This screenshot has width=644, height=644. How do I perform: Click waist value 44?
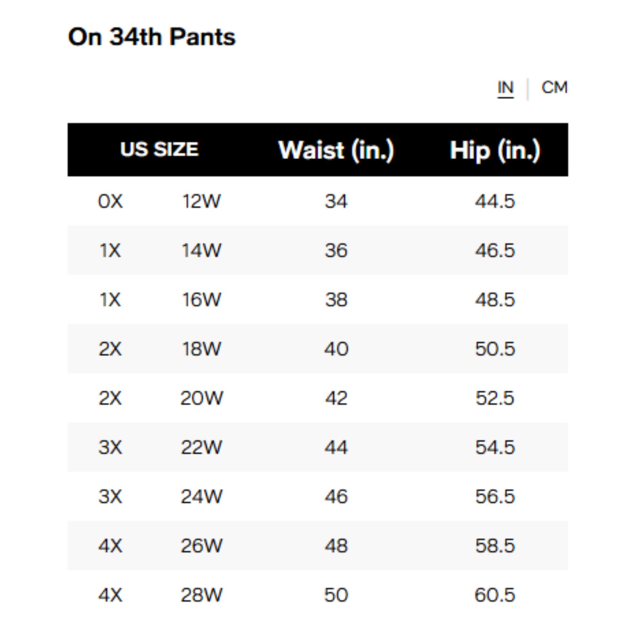(336, 447)
